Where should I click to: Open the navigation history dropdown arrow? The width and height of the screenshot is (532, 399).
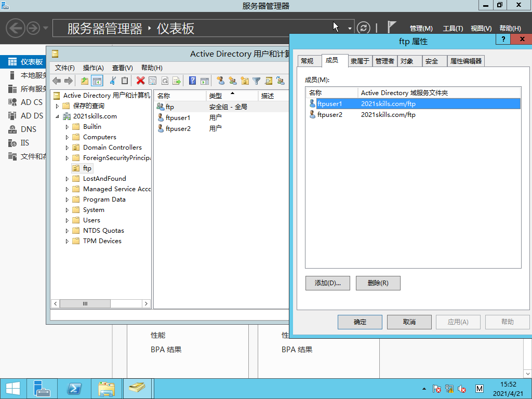pyautogui.click(x=46, y=28)
